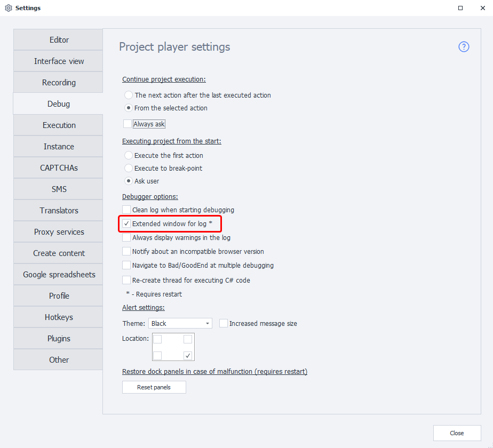Click the Close button

point(457,433)
